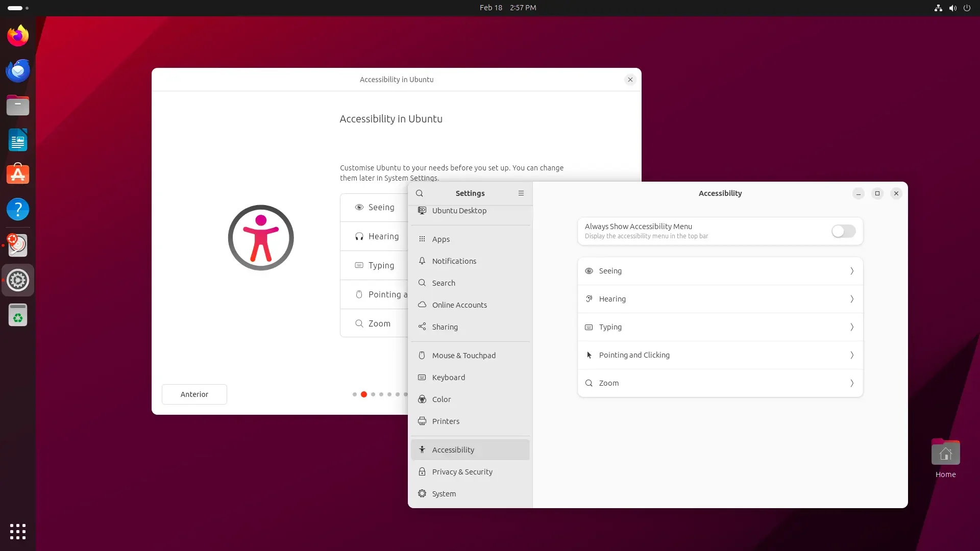Expand the Seeing row chevron in Settings
The height and width of the screenshot is (551, 980).
pyautogui.click(x=852, y=271)
